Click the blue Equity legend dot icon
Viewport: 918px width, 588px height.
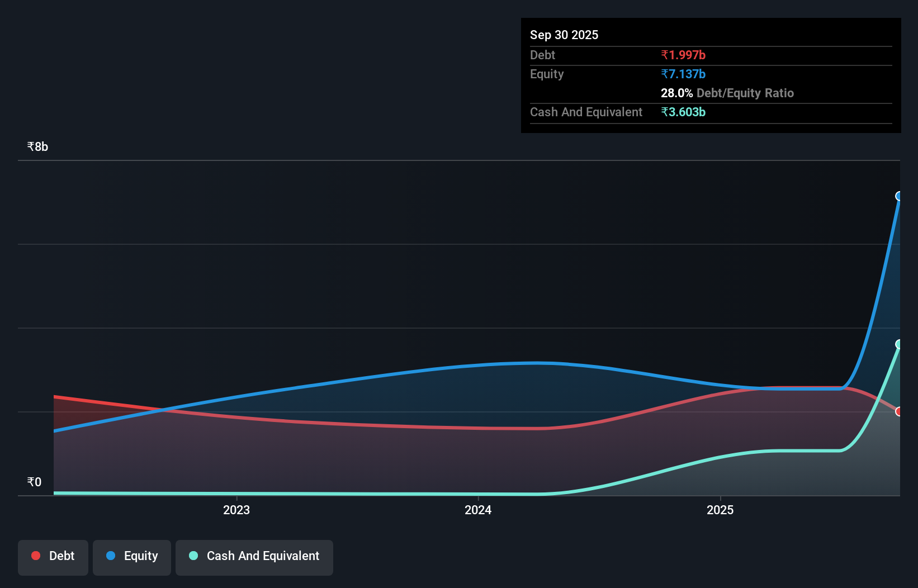(x=110, y=556)
